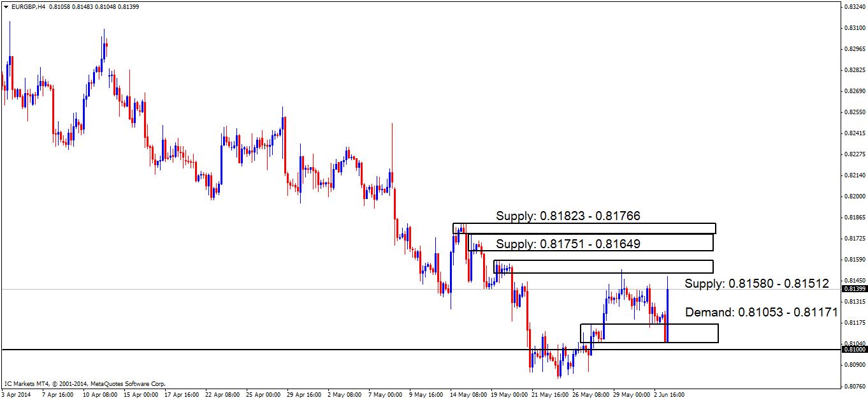Click the '7 Apr 16:00' time label
The image size is (868, 400).
59,395
